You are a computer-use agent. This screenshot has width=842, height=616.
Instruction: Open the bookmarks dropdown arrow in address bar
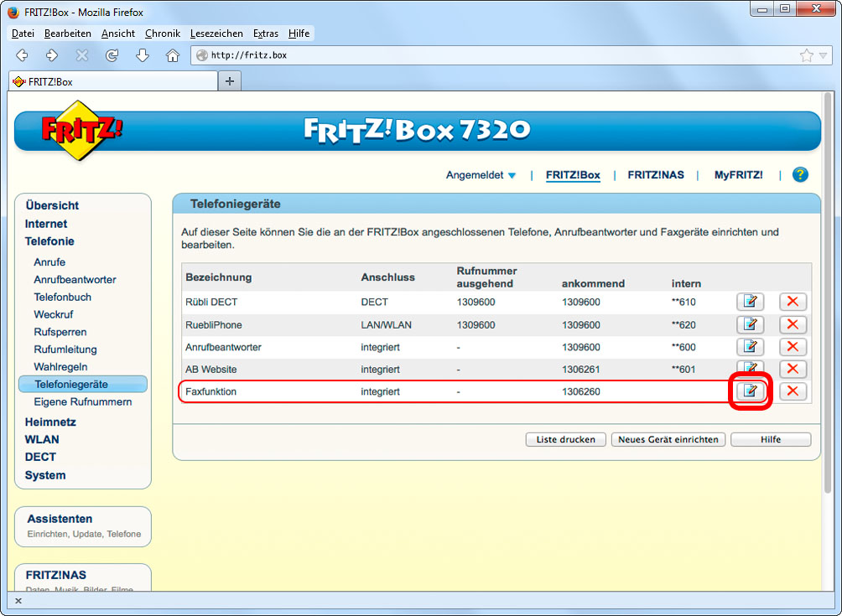click(823, 55)
